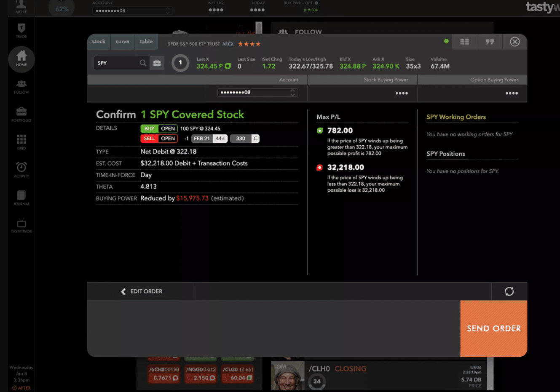Switch to the curve tab
This screenshot has width=560, height=392.
click(123, 41)
